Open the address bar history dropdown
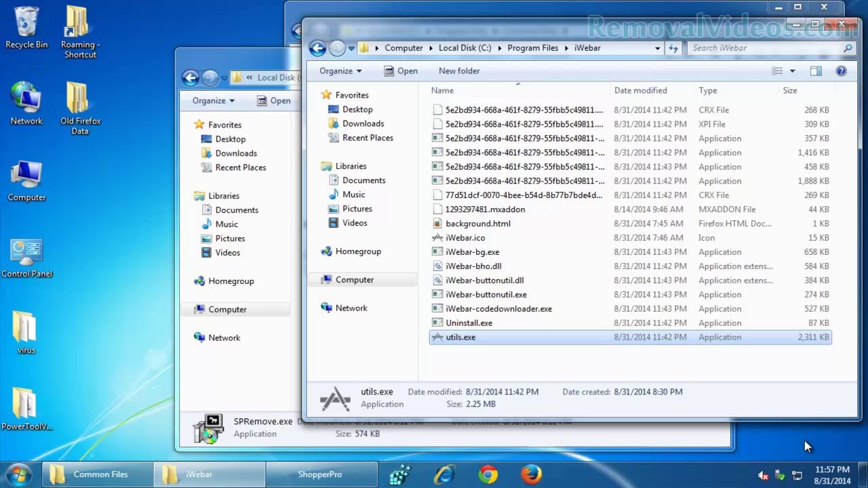 tap(657, 48)
